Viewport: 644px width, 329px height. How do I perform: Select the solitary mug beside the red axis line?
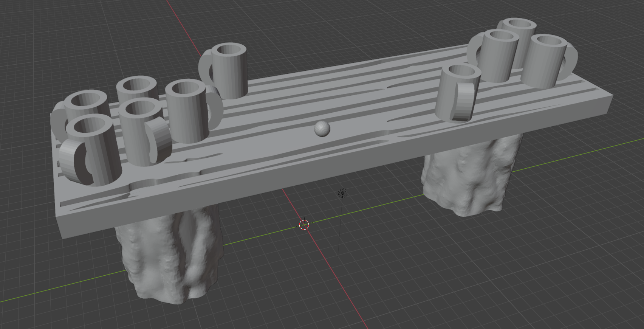(224, 71)
